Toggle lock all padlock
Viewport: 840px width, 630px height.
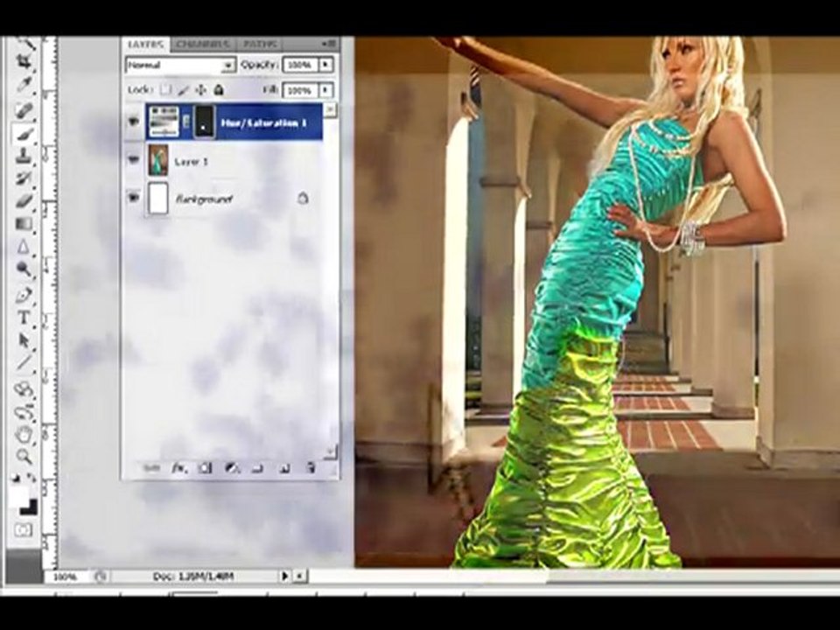click(219, 89)
